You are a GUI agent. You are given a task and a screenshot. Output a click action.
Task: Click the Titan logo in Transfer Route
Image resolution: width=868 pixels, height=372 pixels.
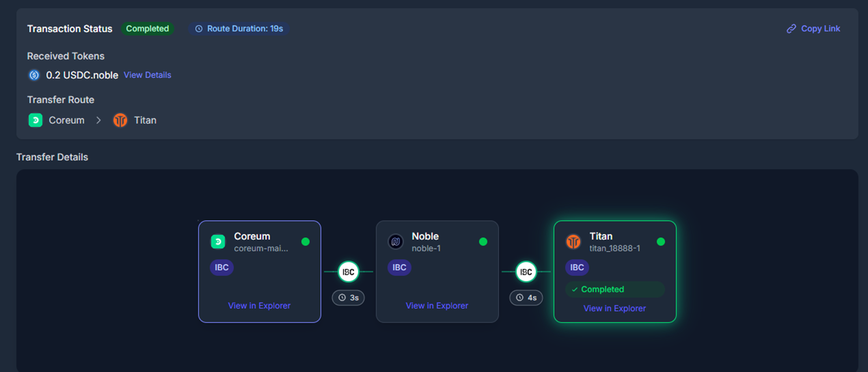[x=120, y=120]
